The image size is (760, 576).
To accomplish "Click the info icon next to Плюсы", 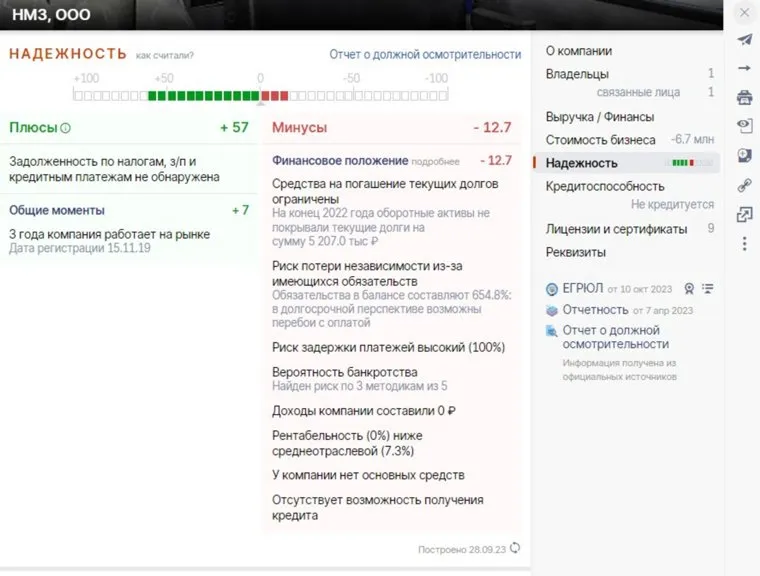I will tap(66, 128).
